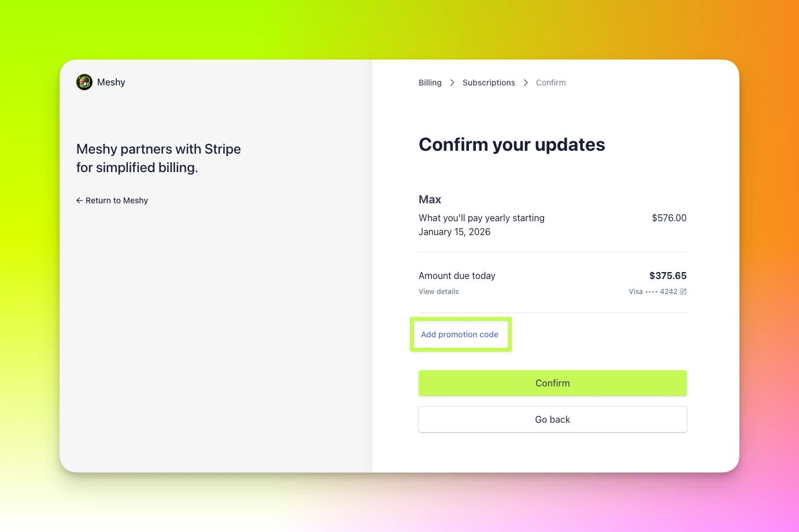The image size is (799, 532).
Task: Click the Confirm your updates heading
Action: pos(512,144)
